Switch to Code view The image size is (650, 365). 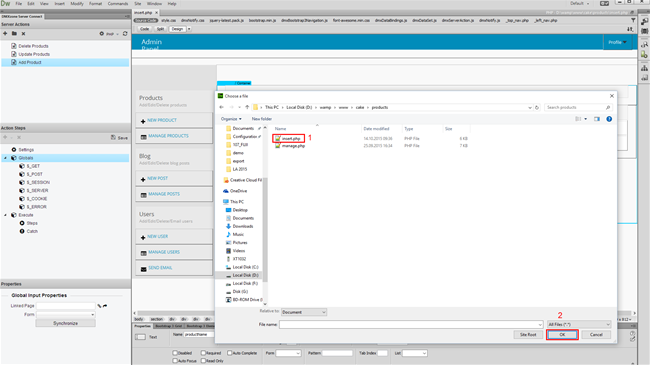point(144,29)
